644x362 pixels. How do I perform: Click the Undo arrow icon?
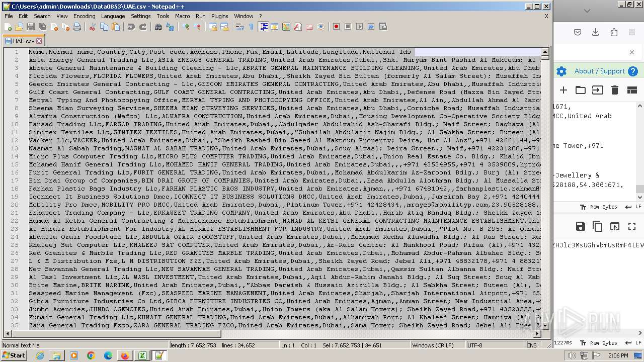pyautogui.click(x=131, y=27)
